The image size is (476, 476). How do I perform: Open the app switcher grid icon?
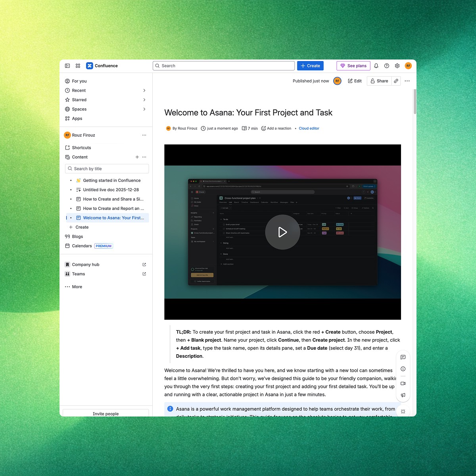click(78, 66)
